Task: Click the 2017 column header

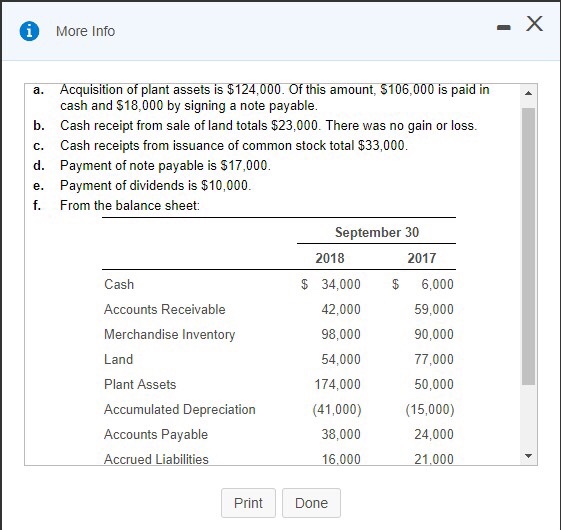Action: tap(421, 258)
